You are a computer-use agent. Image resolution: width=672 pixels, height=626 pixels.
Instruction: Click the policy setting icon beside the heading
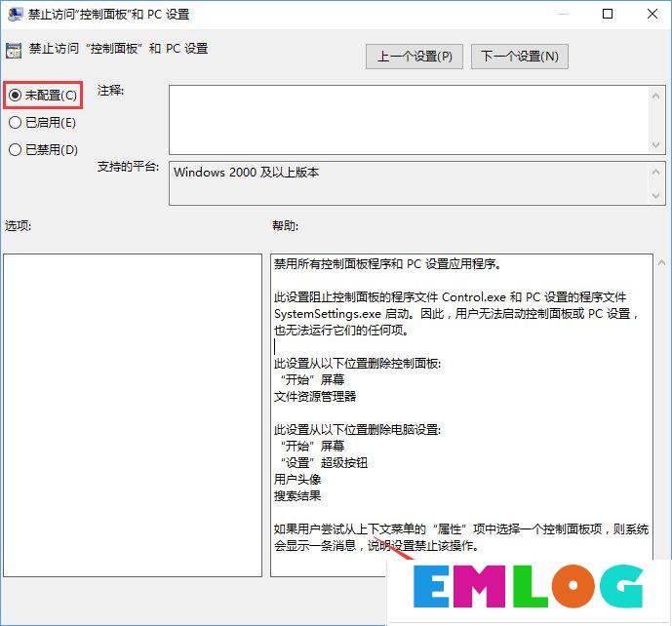[14, 50]
